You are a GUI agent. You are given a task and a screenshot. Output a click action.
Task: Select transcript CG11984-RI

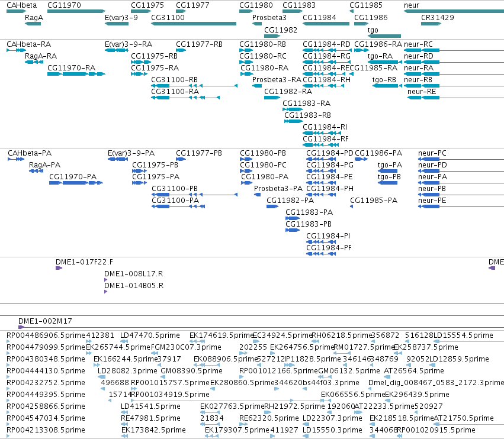click(325, 127)
